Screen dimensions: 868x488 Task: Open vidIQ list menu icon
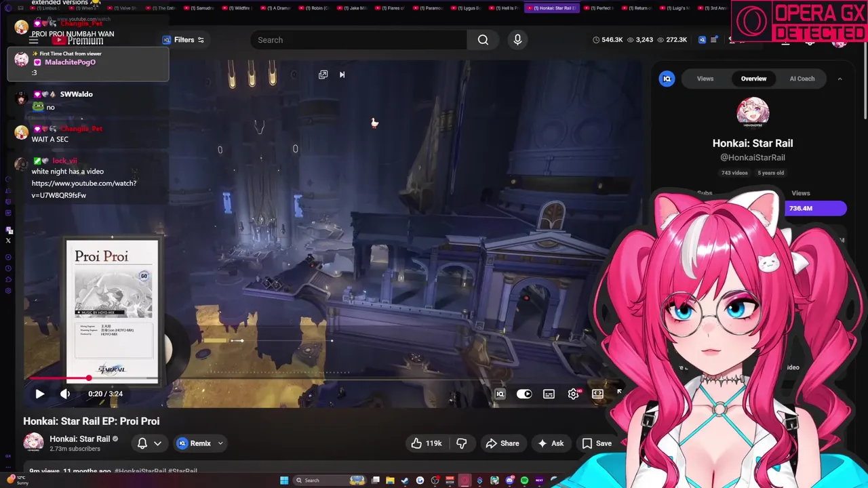point(713,40)
